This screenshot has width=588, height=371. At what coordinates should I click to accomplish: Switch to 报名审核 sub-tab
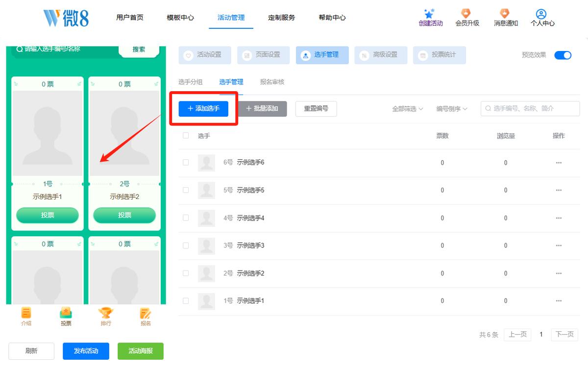[x=272, y=82]
